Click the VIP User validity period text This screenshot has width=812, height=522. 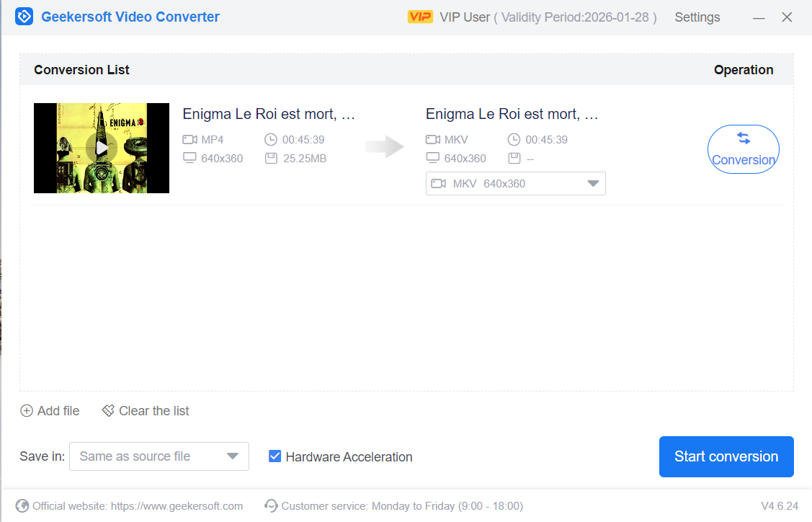548,17
